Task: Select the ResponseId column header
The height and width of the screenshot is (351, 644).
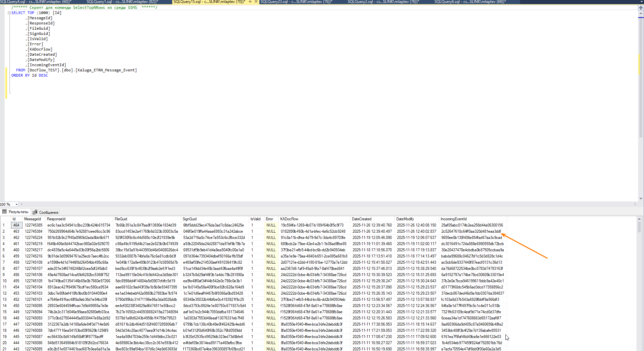Action: [x=79, y=219]
